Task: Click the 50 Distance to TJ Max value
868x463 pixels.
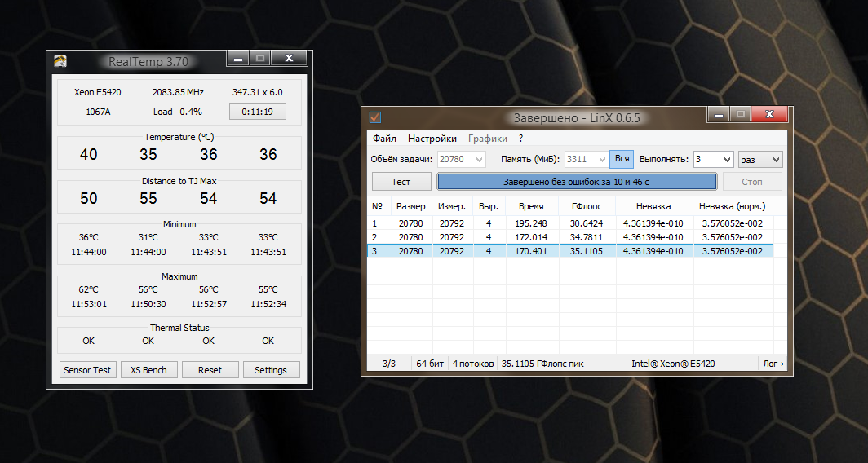Action: (x=89, y=199)
